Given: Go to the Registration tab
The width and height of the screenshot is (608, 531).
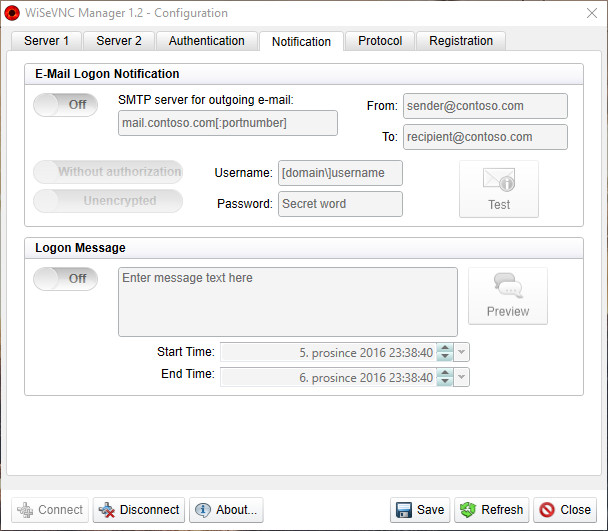Looking at the screenshot, I should 461,41.
